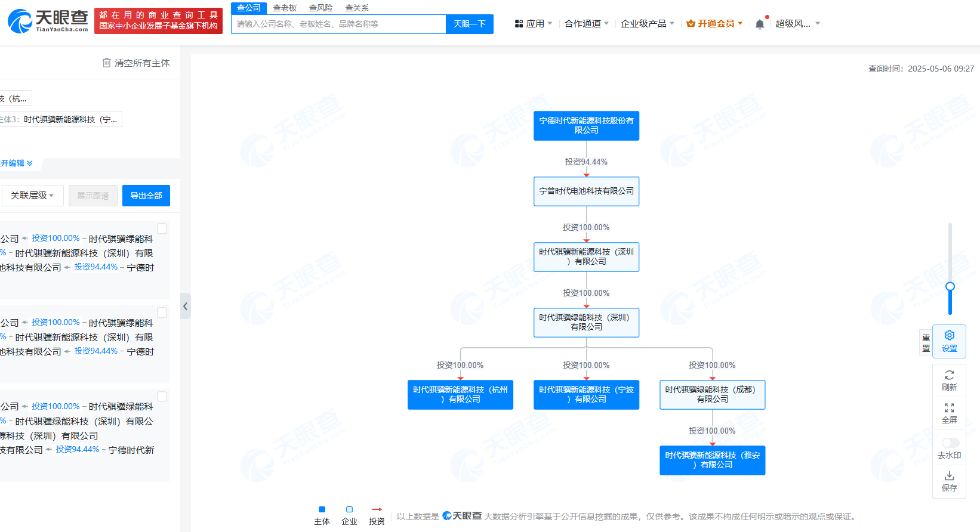Switch to the 查风险 tab
The width and height of the screenshot is (980, 532).
(x=320, y=8)
